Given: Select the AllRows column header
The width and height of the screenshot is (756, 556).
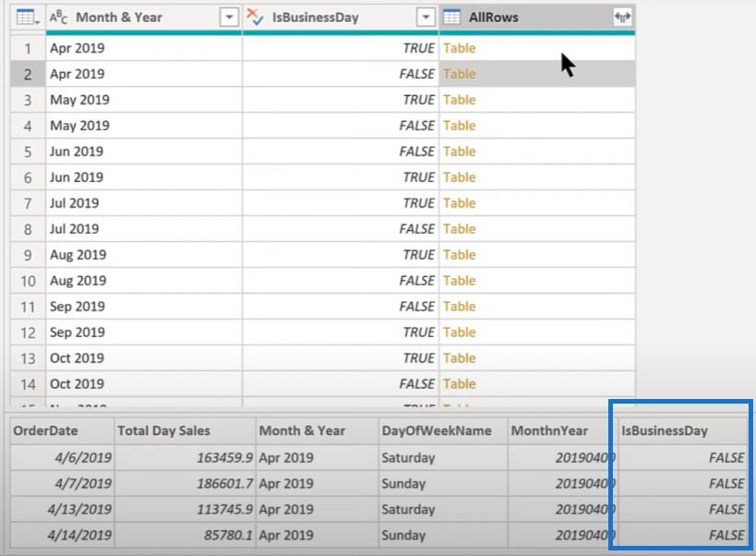Looking at the screenshot, I should pyautogui.click(x=537, y=18).
